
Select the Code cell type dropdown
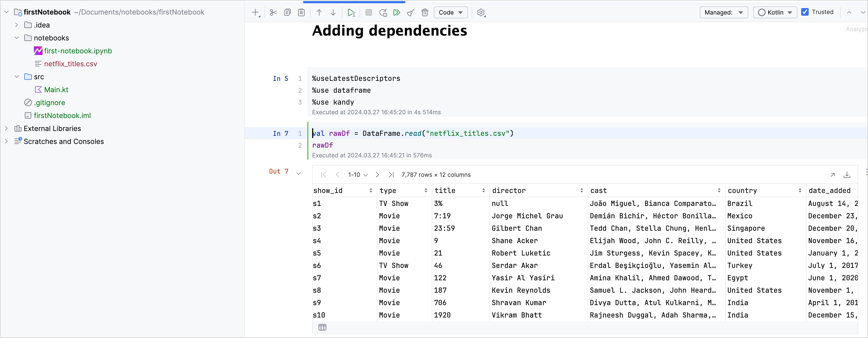coord(451,12)
